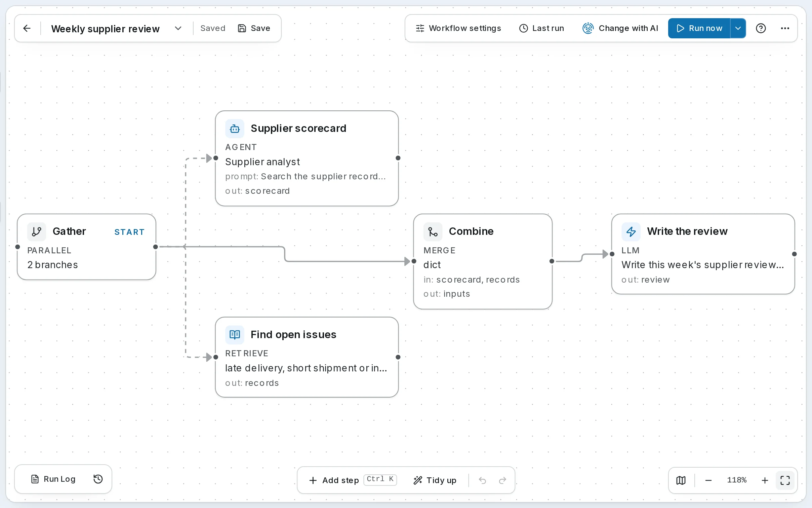
Task: Click the input port of Combine node
Action: coord(414,261)
